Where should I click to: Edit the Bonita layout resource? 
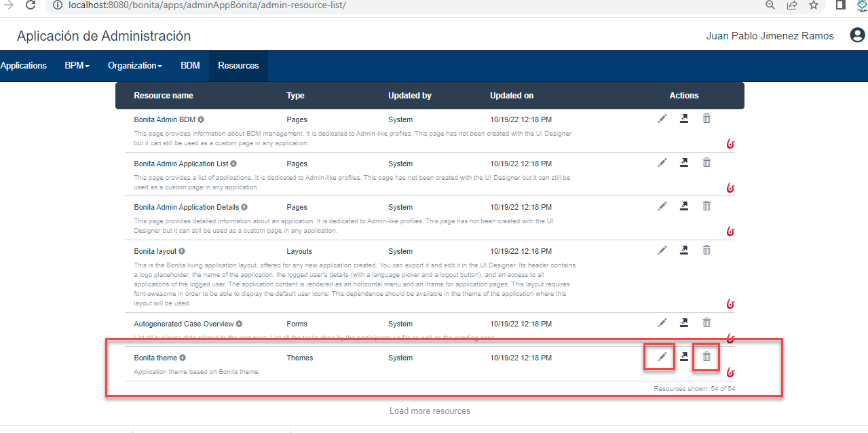(x=662, y=250)
